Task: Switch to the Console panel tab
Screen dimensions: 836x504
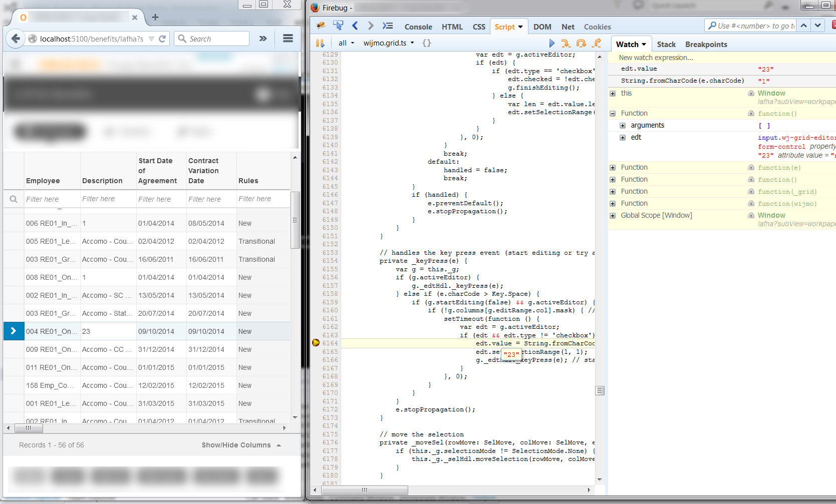Action: tap(418, 27)
